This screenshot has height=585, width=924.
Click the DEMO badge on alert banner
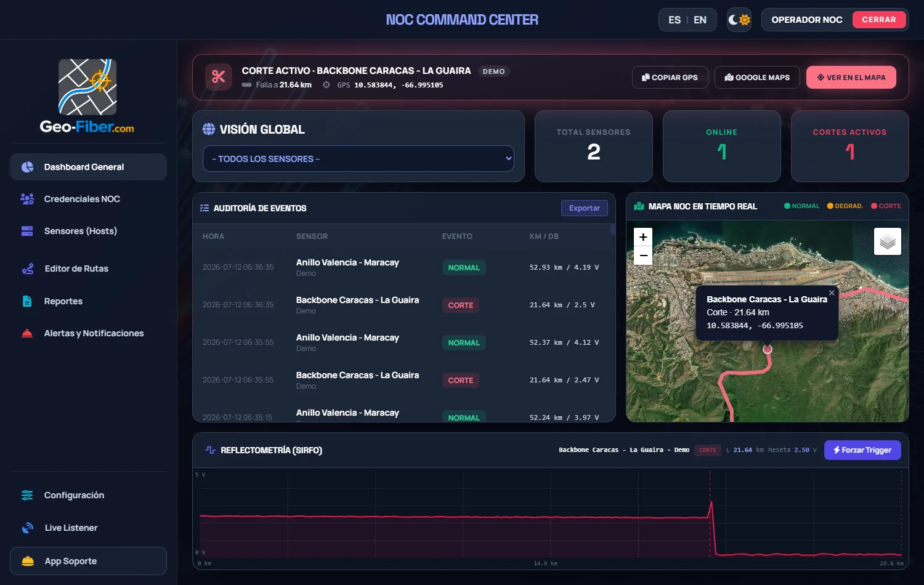click(x=493, y=71)
